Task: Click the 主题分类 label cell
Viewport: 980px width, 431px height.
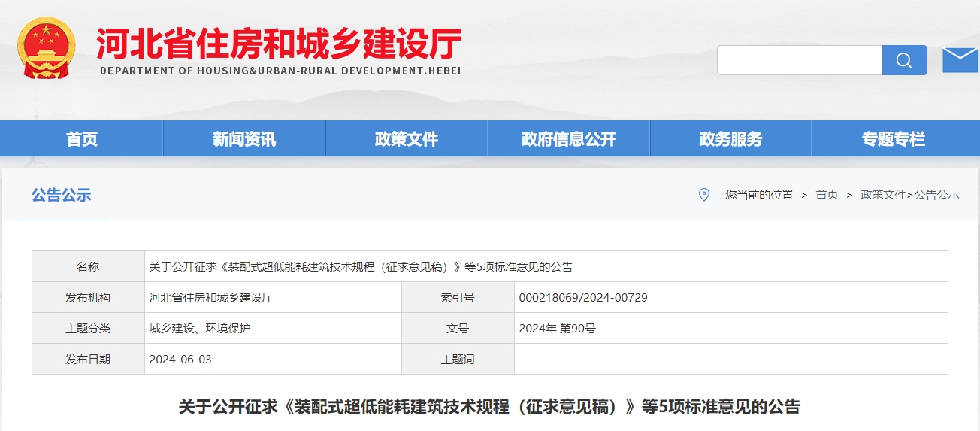Action: point(88,328)
